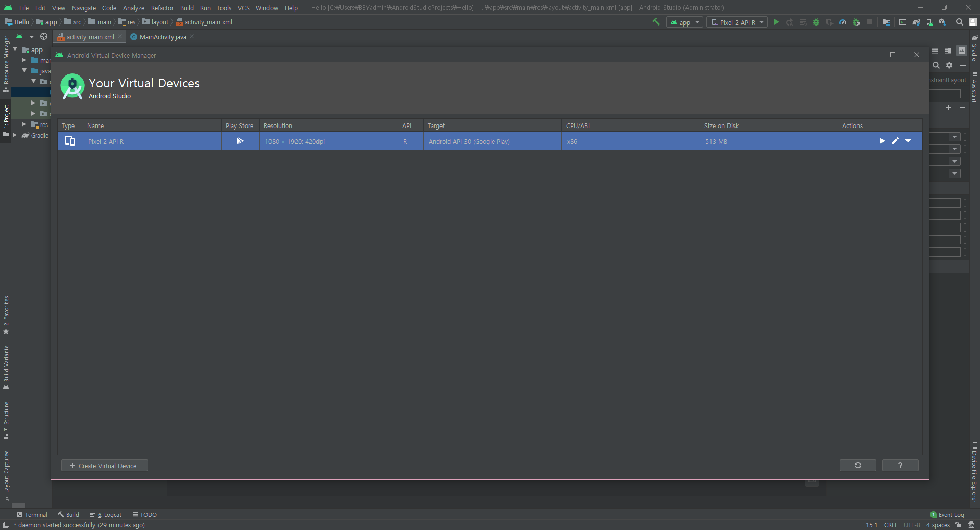
Task: Switch to MainActivity.java editor tab
Action: (x=162, y=37)
